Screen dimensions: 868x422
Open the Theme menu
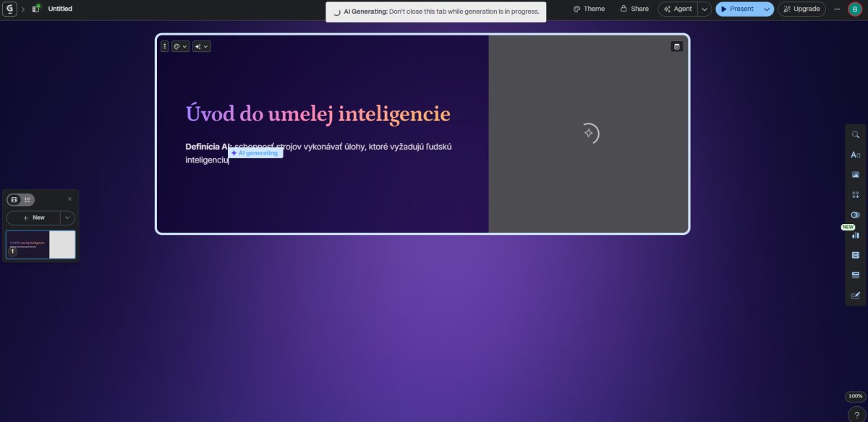(x=589, y=9)
